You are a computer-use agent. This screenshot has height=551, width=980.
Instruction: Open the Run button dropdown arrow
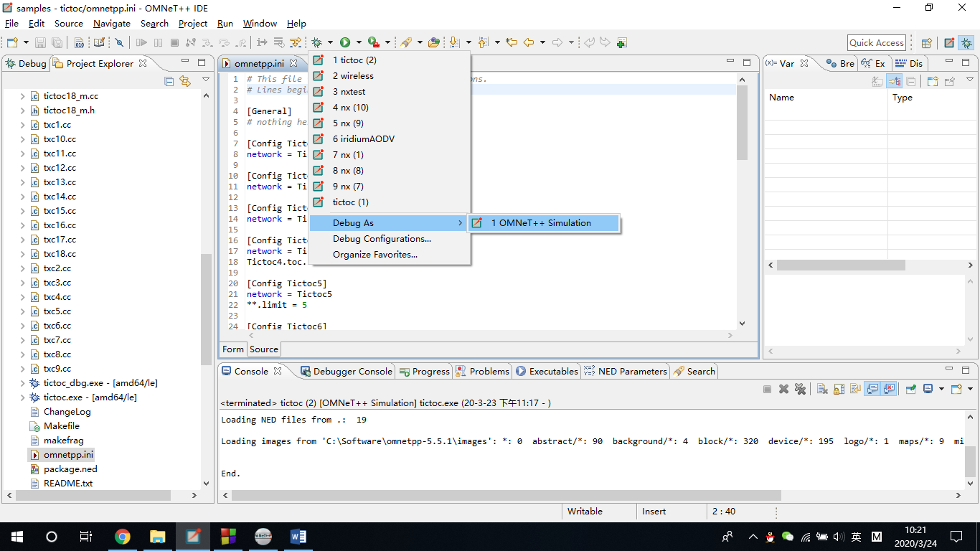359,43
